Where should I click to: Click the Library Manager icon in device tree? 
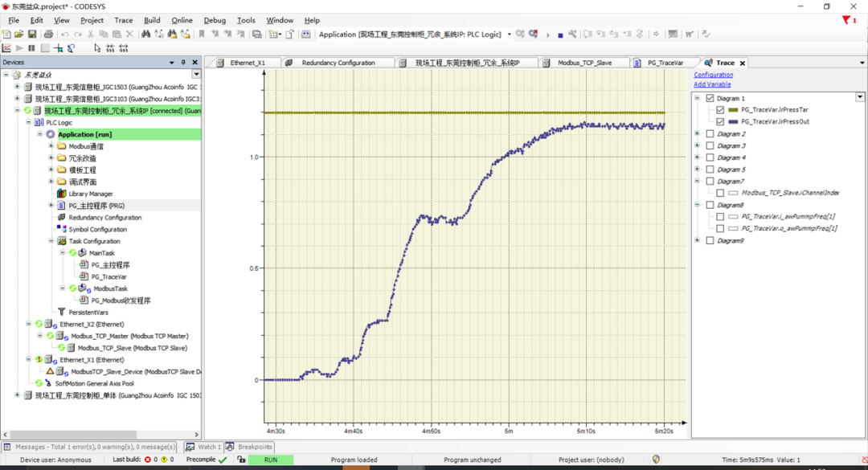coord(62,194)
